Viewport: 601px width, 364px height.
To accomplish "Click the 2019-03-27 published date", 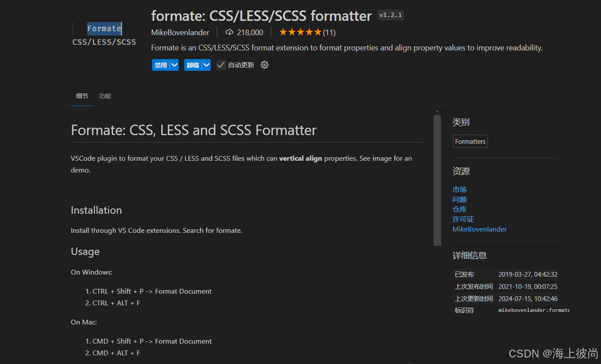I will pos(528,275).
